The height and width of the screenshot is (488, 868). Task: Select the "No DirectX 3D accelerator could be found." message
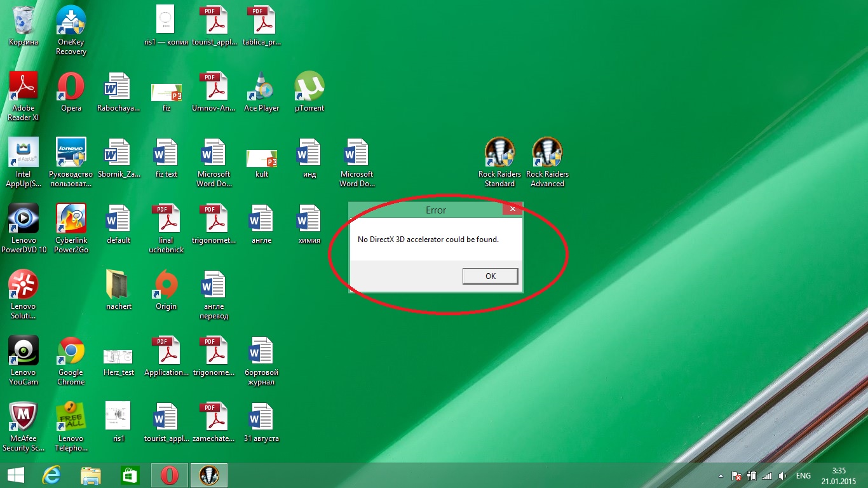click(428, 240)
